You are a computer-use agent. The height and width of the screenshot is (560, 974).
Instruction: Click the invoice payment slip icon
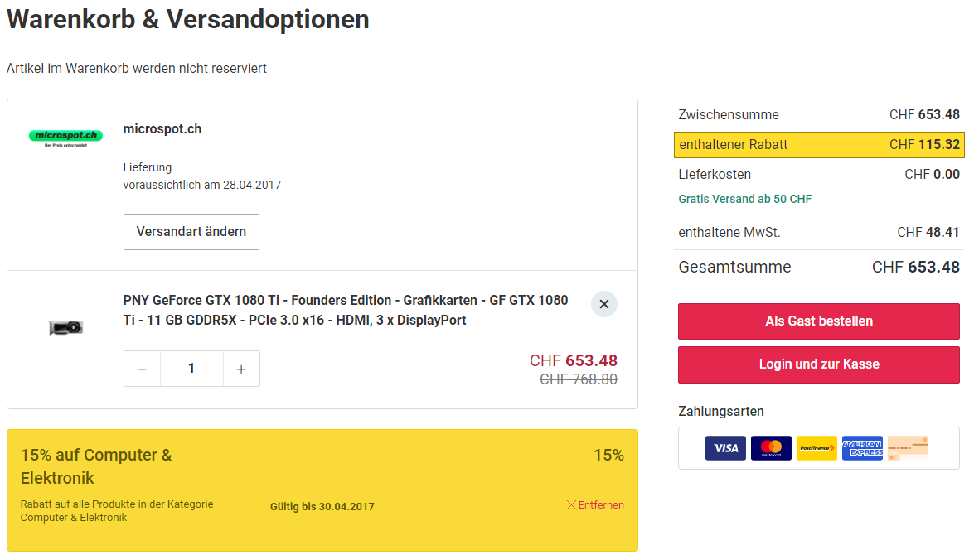(x=908, y=448)
